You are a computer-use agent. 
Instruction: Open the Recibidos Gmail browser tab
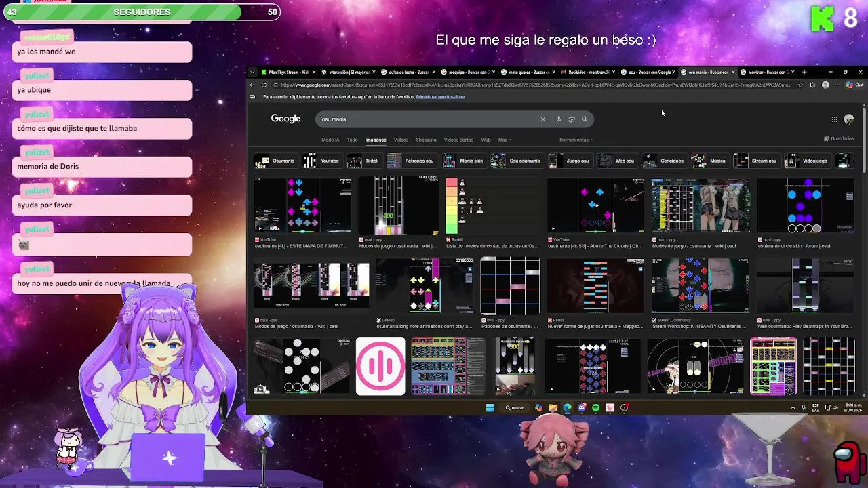(x=587, y=72)
